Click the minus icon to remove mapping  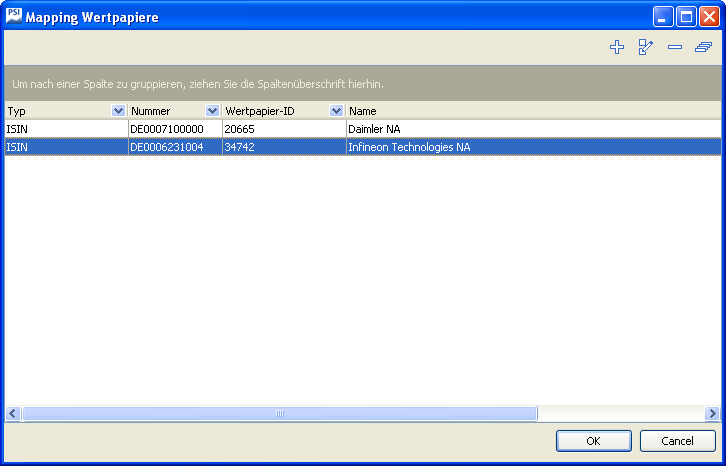(x=674, y=47)
